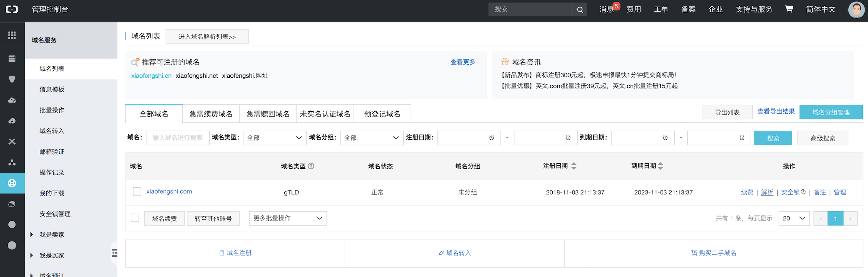This screenshot has height=277, width=868.
Task: Open the shopping cart icon
Action: click(789, 9)
